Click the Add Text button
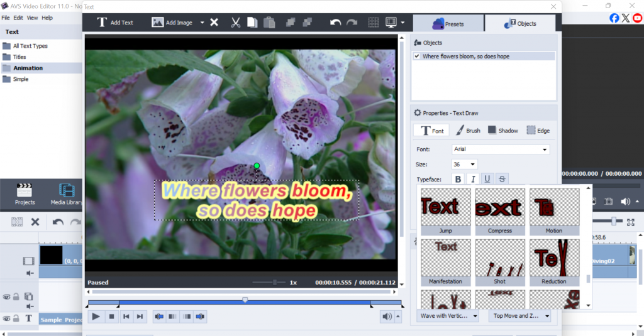Image resolution: width=644 pixels, height=336 pixels. click(115, 23)
